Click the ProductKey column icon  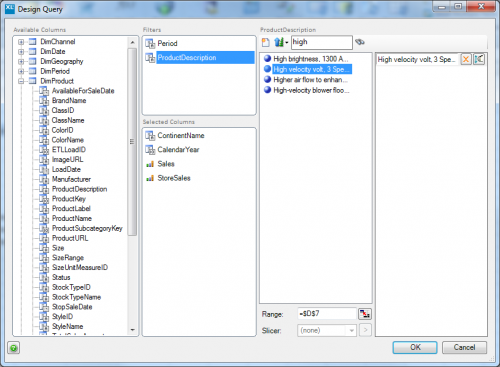tap(44, 199)
